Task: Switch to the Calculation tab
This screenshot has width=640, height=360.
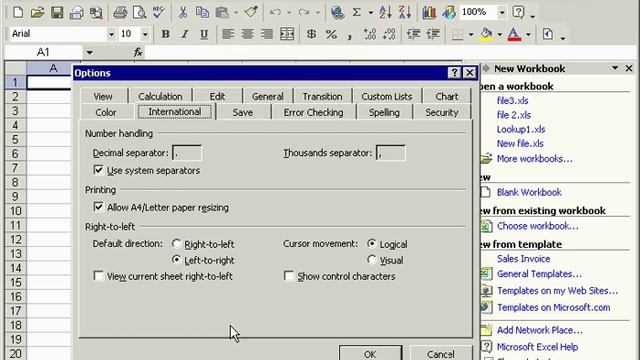Action: [x=160, y=96]
